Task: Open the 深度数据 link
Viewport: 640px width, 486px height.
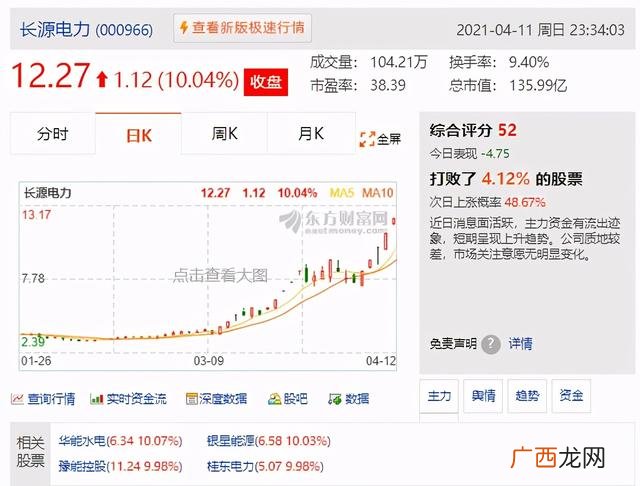Action: 223,399
